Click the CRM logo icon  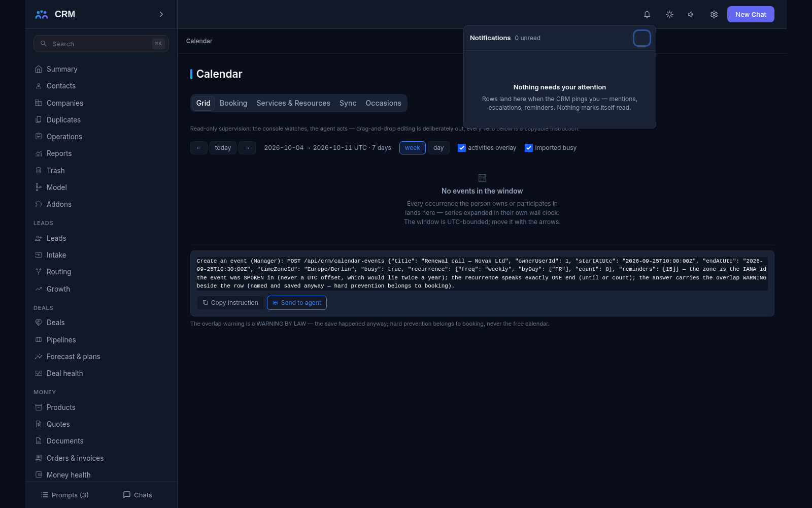(42, 14)
